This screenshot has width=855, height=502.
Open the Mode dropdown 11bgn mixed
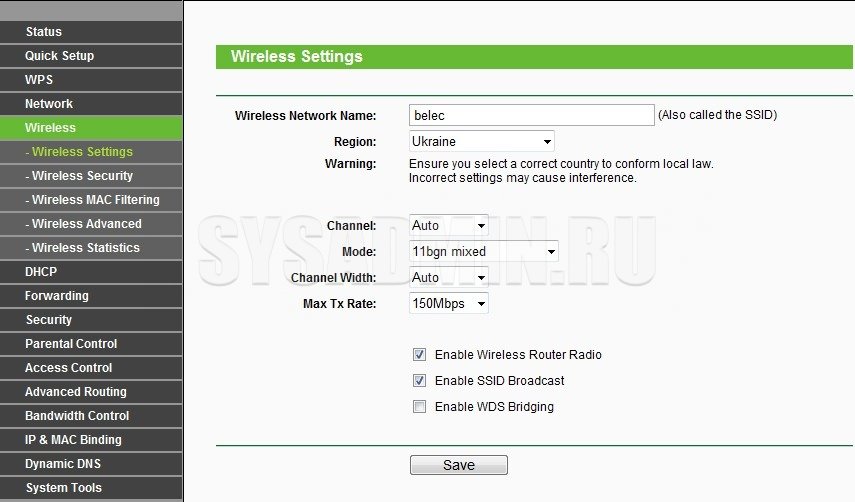pyautogui.click(x=484, y=252)
